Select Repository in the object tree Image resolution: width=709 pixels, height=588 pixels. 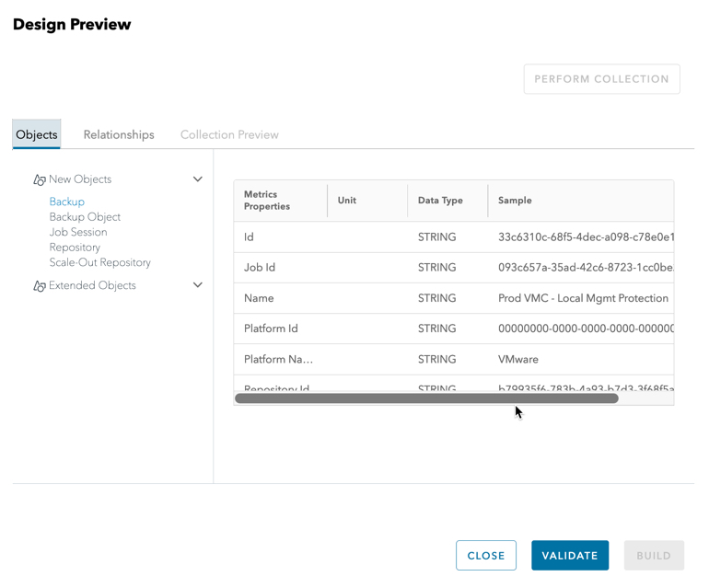point(75,248)
